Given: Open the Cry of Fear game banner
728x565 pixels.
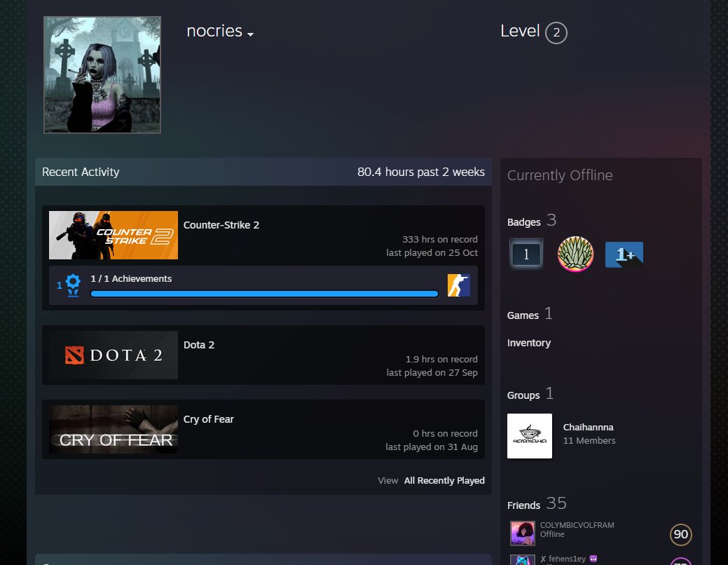Looking at the screenshot, I should [x=114, y=429].
